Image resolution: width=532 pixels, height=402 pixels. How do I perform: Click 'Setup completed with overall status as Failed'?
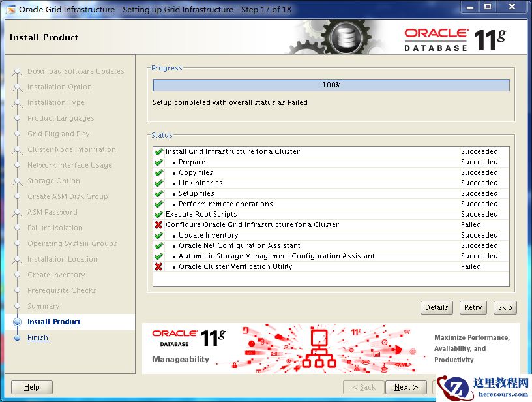(230, 102)
